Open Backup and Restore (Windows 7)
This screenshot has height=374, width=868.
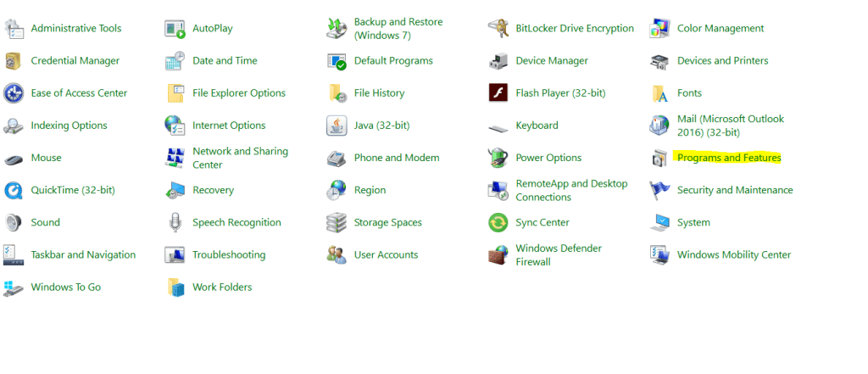tap(398, 29)
